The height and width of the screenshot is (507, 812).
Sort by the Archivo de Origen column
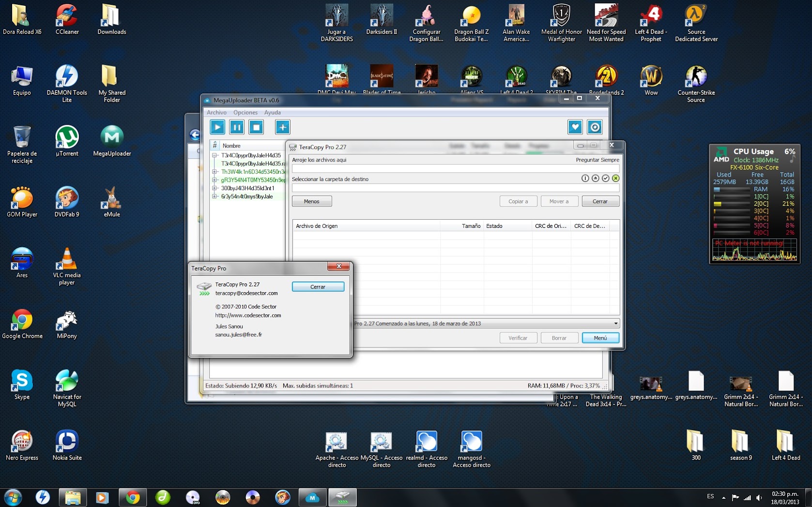[366, 226]
